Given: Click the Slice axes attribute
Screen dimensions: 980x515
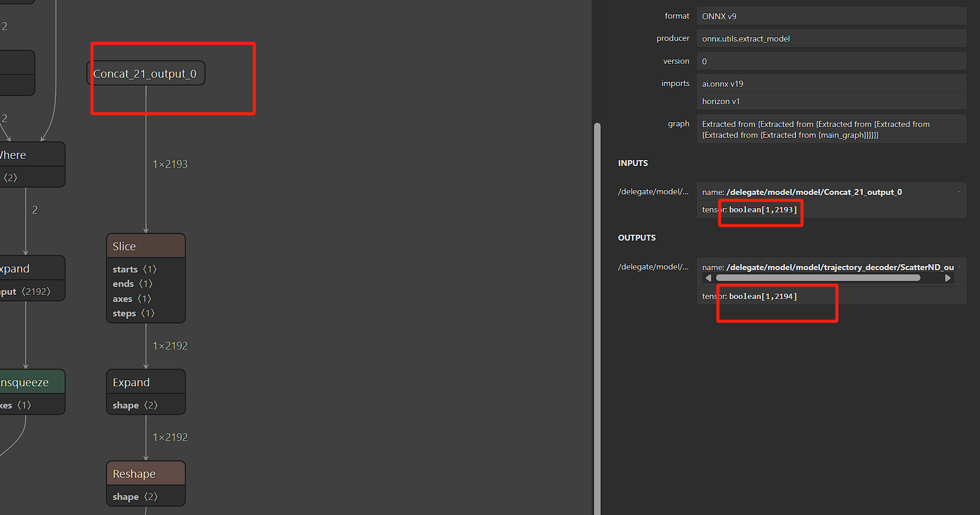Looking at the screenshot, I should (132, 299).
